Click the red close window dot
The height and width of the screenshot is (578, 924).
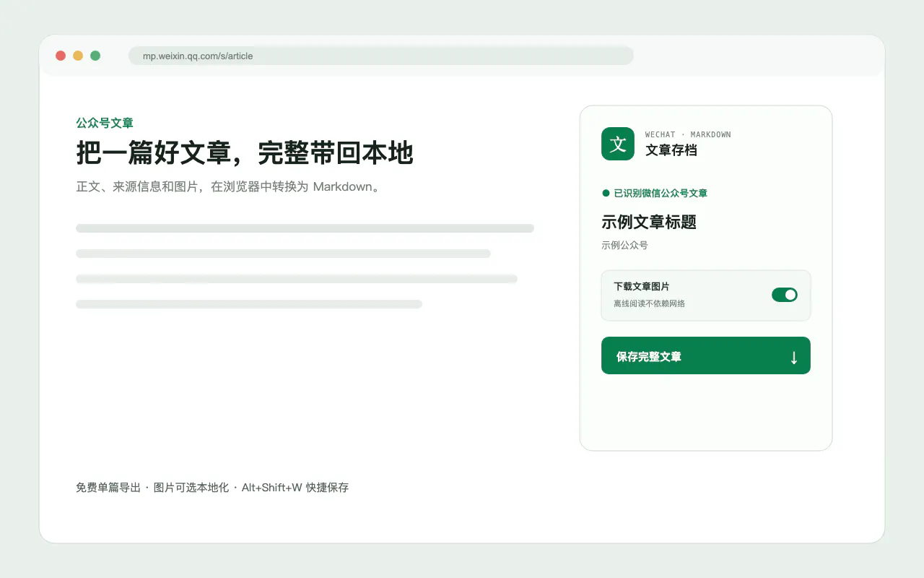click(61, 56)
